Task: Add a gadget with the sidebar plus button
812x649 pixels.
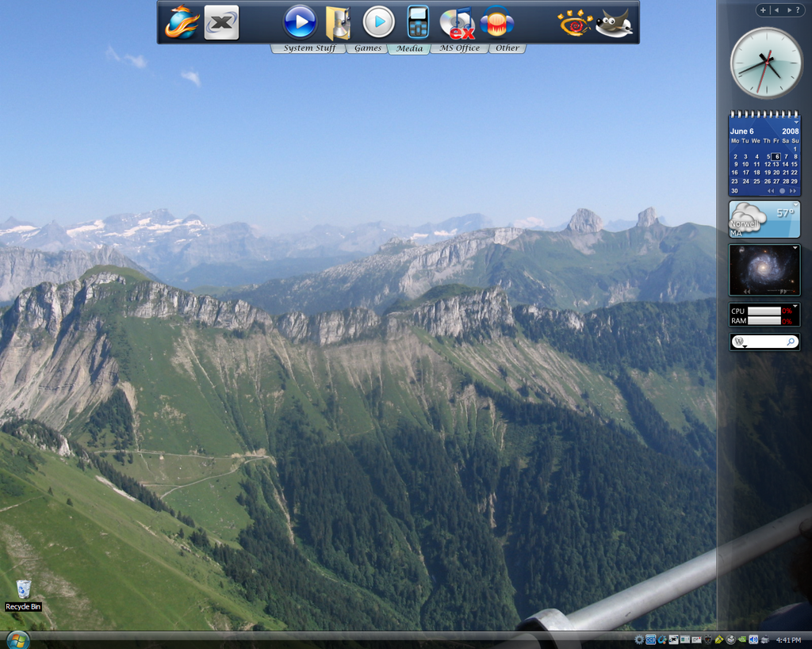Action: pos(764,10)
